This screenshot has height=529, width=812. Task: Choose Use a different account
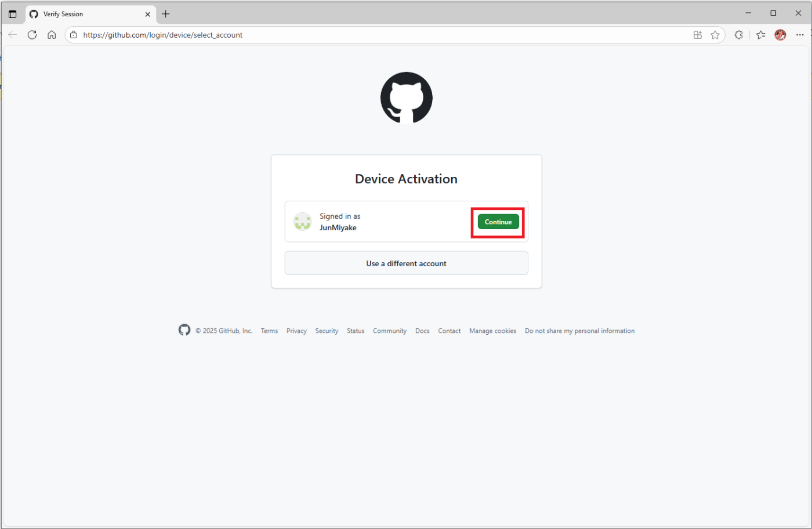point(406,263)
